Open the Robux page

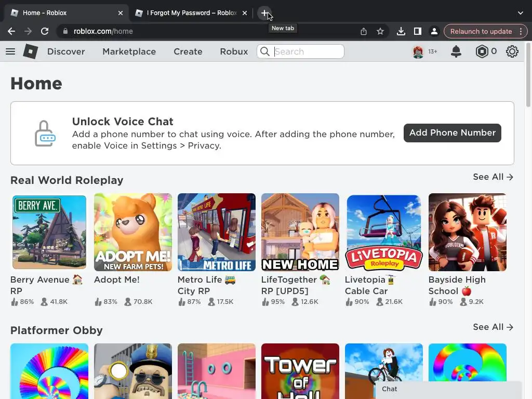pyautogui.click(x=234, y=51)
